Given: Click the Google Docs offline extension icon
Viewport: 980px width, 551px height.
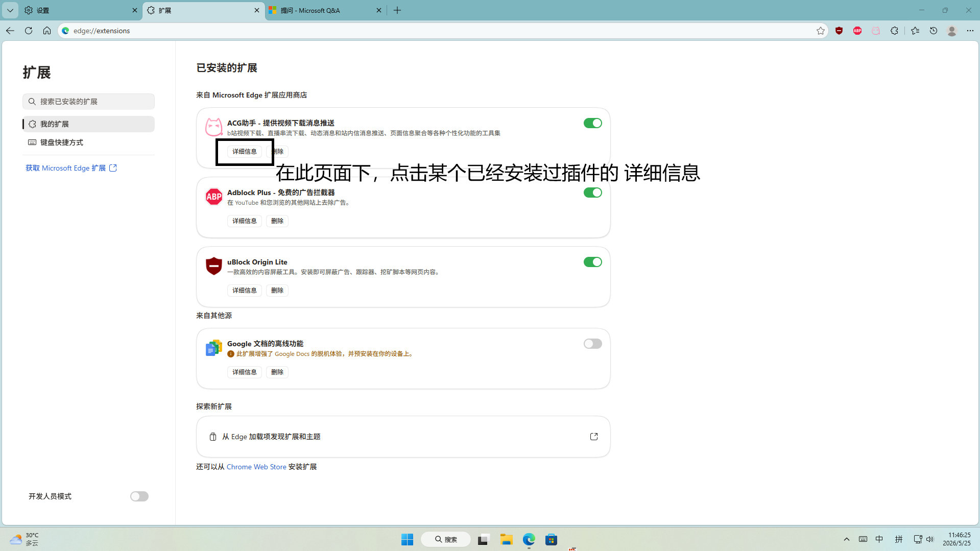Looking at the screenshot, I should click(213, 348).
